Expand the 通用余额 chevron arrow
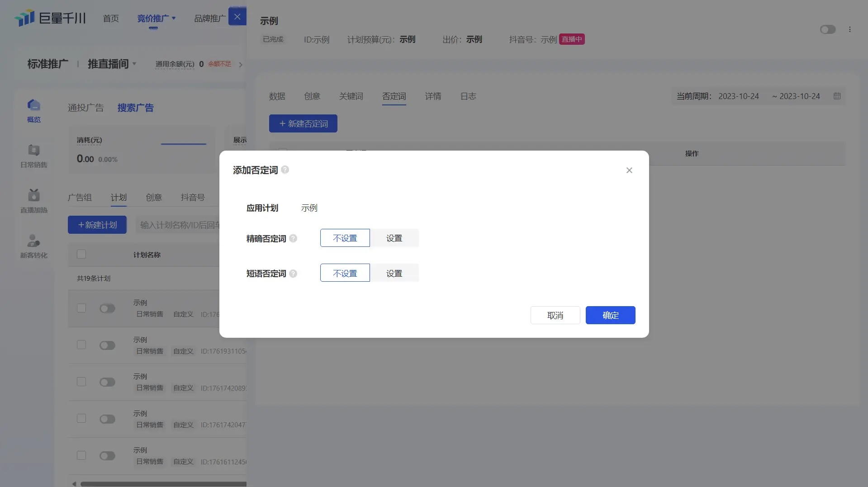 pos(241,65)
